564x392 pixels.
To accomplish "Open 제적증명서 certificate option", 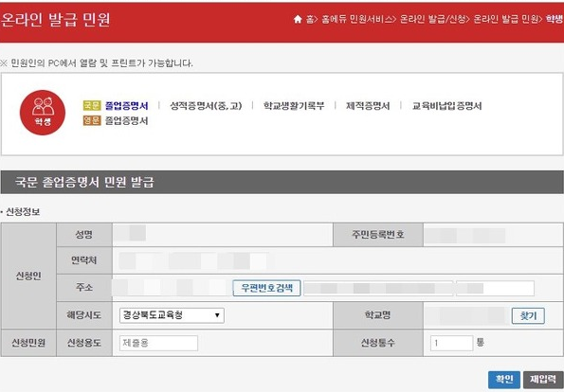I will (368, 106).
